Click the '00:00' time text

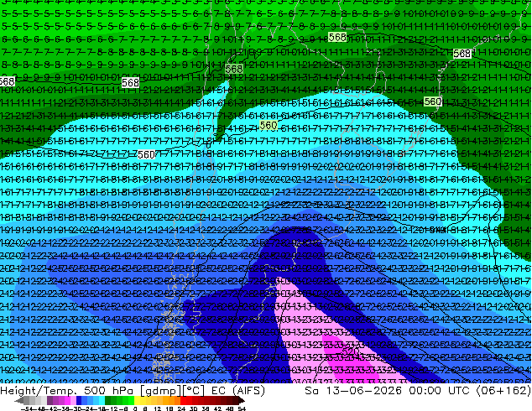[425, 391]
